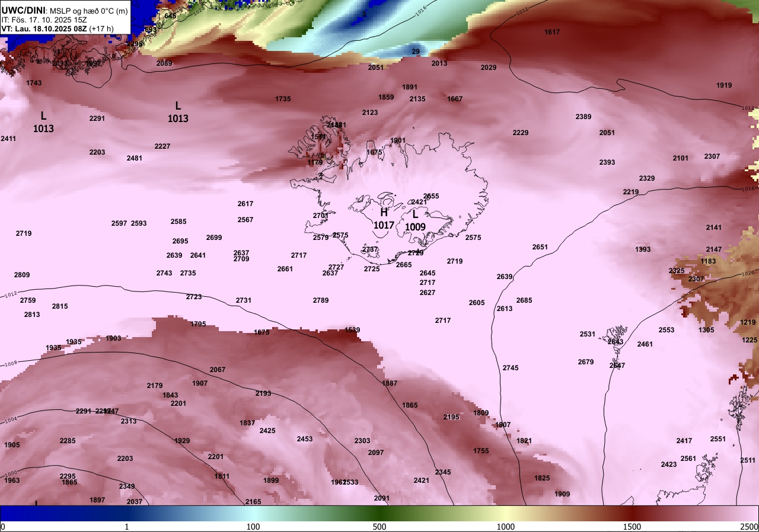The width and height of the screenshot is (759, 532).
Task: Click the value 2655 in Iceland
Action: click(x=431, y=196)
